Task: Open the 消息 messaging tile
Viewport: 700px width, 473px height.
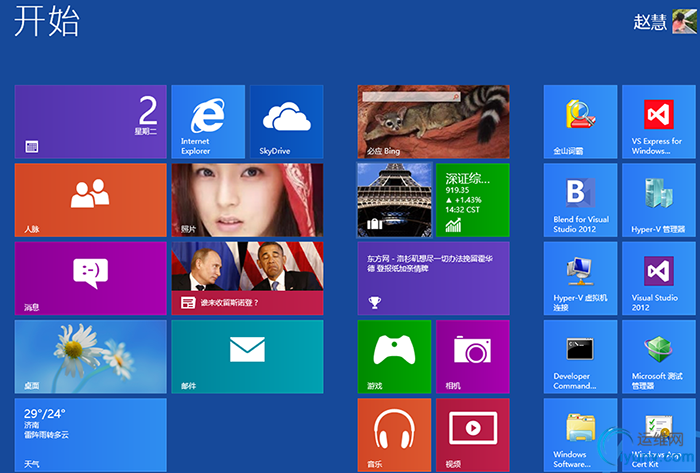Action: pos(90,277)
